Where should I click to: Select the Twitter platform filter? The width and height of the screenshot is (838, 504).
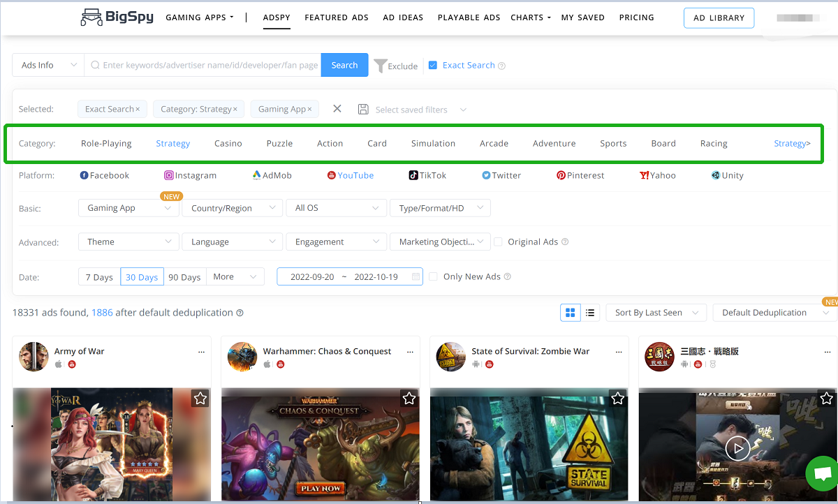[x=501, y=175]
